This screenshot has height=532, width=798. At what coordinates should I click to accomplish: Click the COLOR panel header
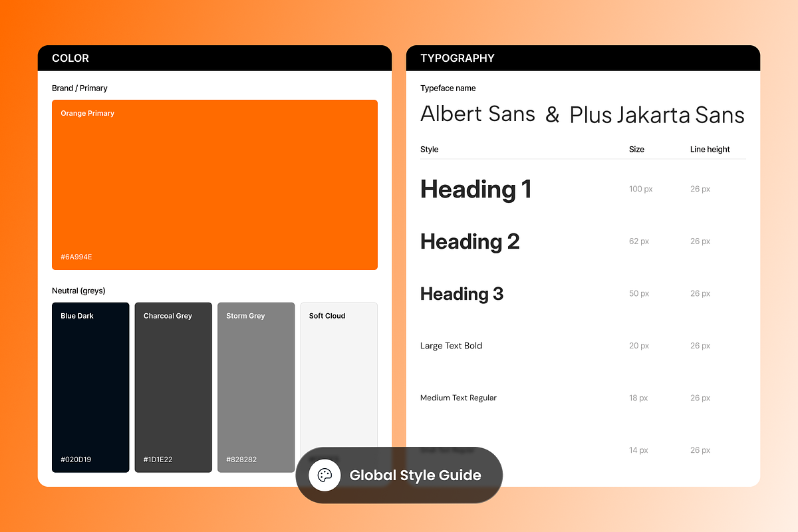(x=215, y=58)
